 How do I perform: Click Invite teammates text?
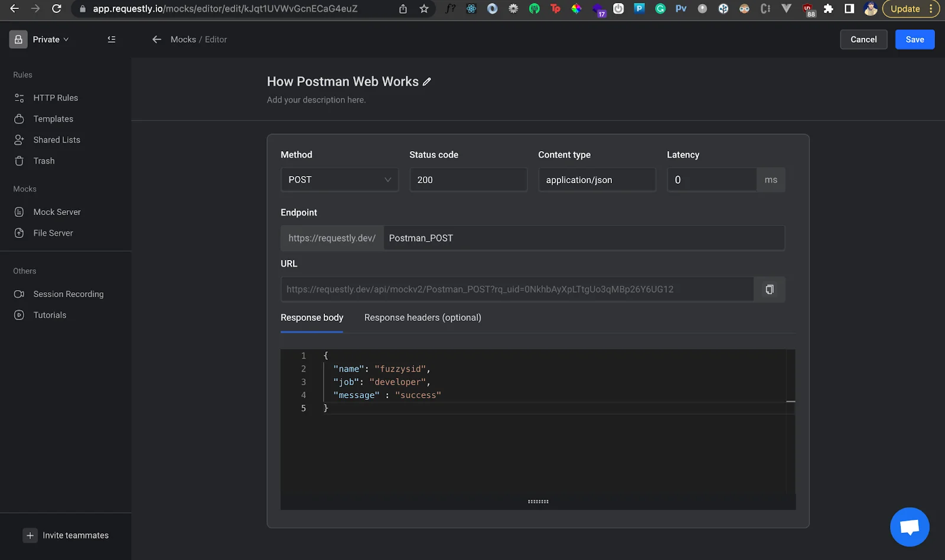pyautogui.click(x=76, y=536)
